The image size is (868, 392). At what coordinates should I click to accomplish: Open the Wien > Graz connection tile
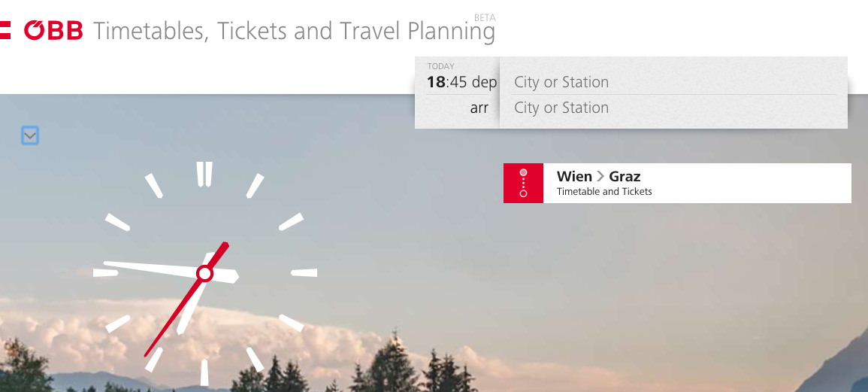[x=677, y=183]
